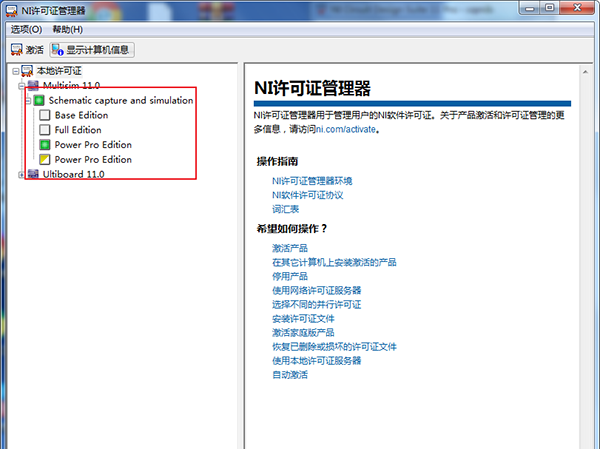Click the 操作指南 heading text
The image size is (600, 449).
click(x=277, y=162)
